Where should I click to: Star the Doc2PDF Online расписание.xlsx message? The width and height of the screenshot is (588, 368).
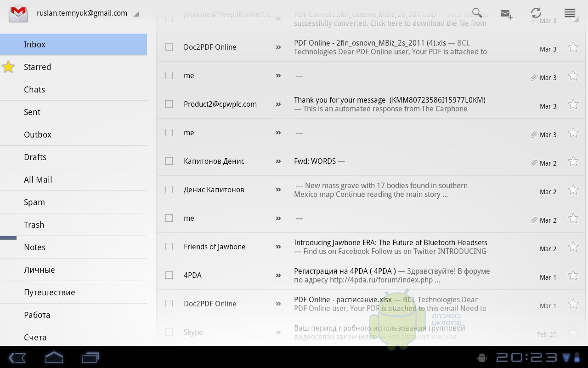pos(573,304)
